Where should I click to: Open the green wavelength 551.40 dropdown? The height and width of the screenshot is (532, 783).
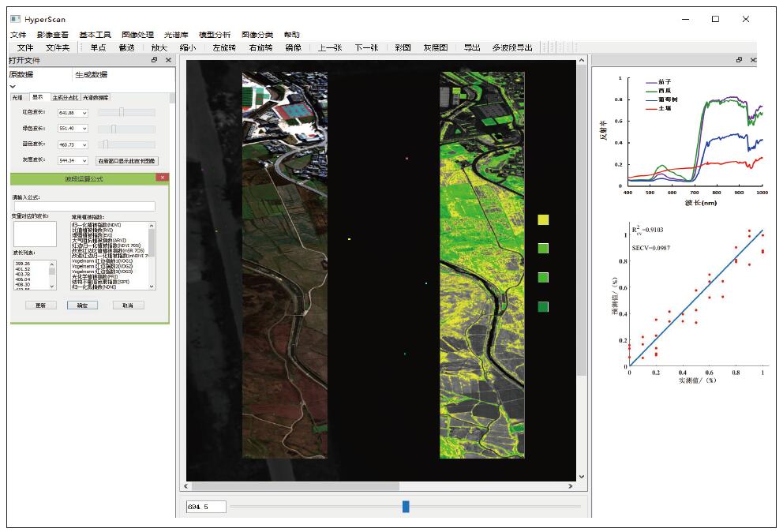coord(84,129)
